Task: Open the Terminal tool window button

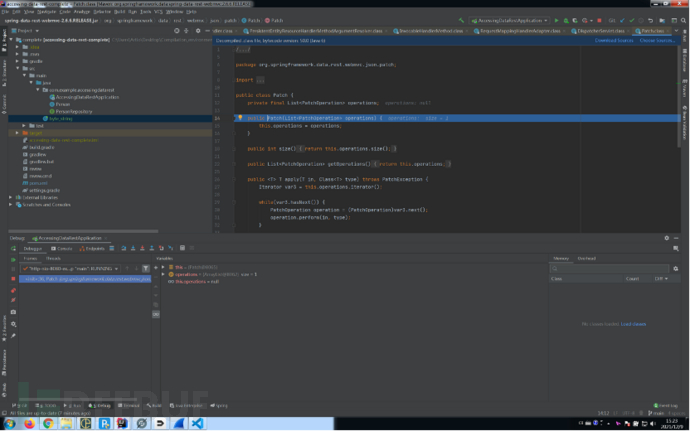Action: [x=129, y=405]
